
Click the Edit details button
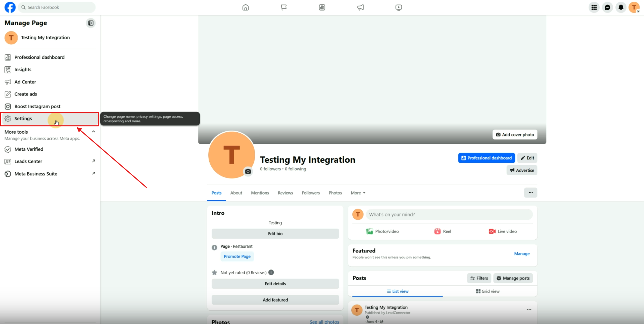(x=275, y=284)
